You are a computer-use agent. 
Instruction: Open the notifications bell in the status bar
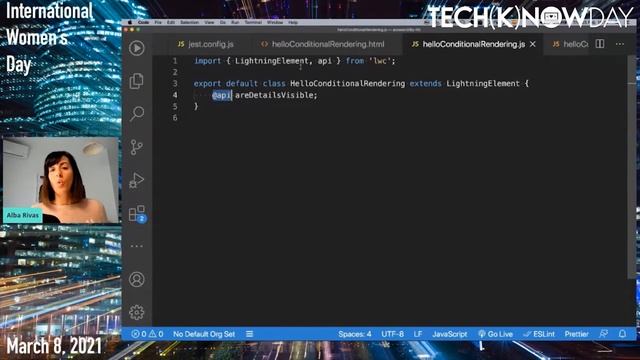coord(622,333)
